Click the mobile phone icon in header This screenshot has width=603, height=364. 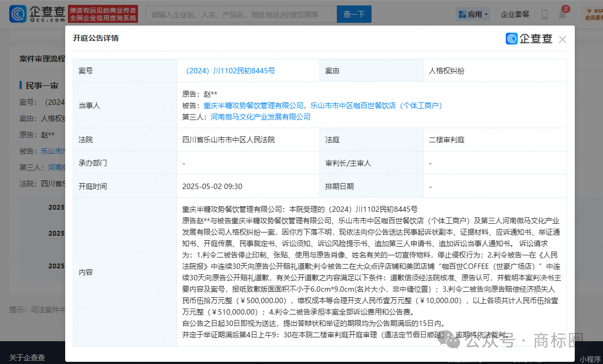point(544,14)
